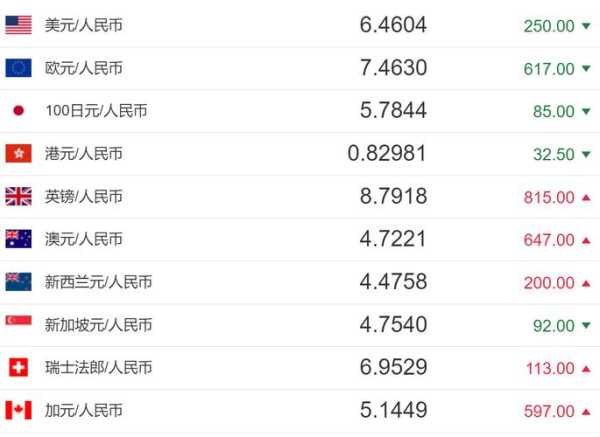Click the 597.00 change value for 加元

549,411
